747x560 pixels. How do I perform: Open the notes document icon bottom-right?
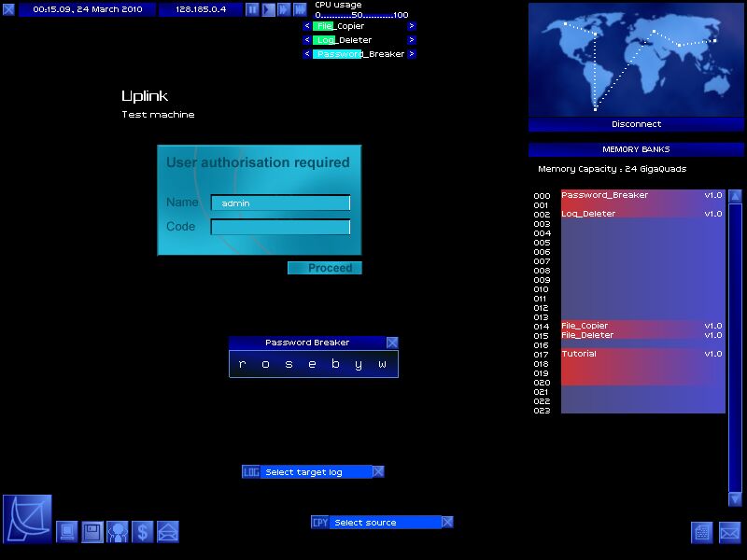[x=702, y=532]
